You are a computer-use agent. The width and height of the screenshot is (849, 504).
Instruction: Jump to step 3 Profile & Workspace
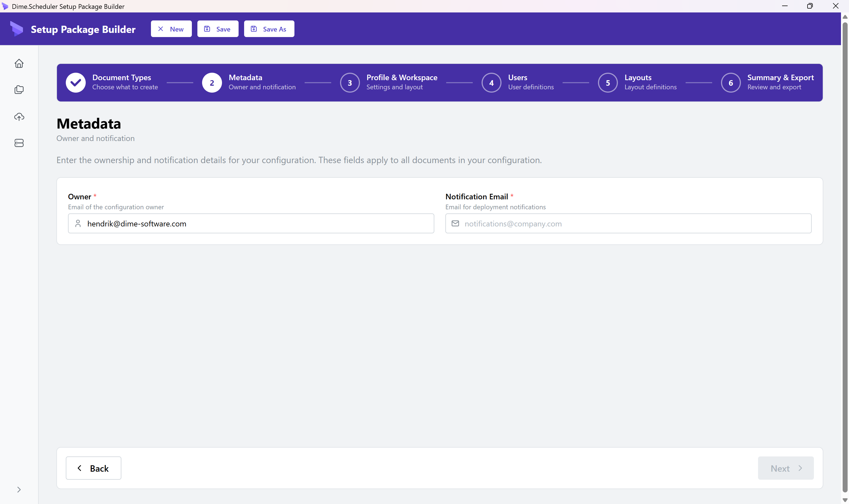350,83
